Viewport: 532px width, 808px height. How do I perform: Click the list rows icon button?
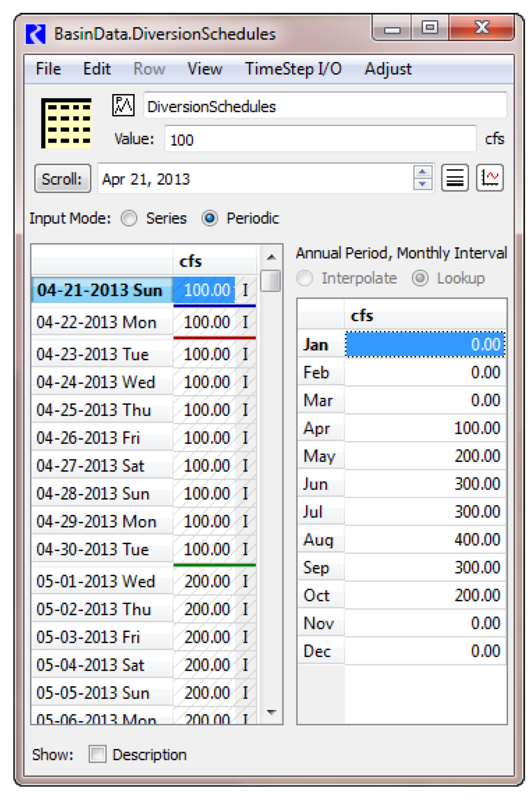pos(455,178)
